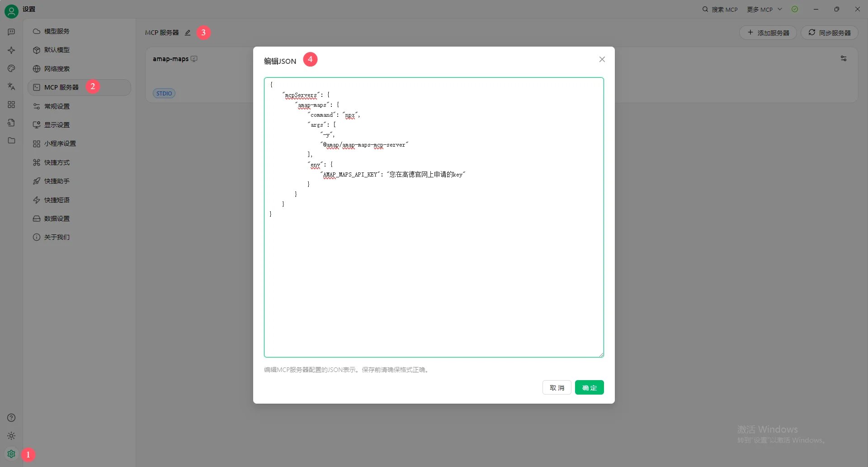Click the 同步服务器 button

pyautogui.click(x=830, y=33)
